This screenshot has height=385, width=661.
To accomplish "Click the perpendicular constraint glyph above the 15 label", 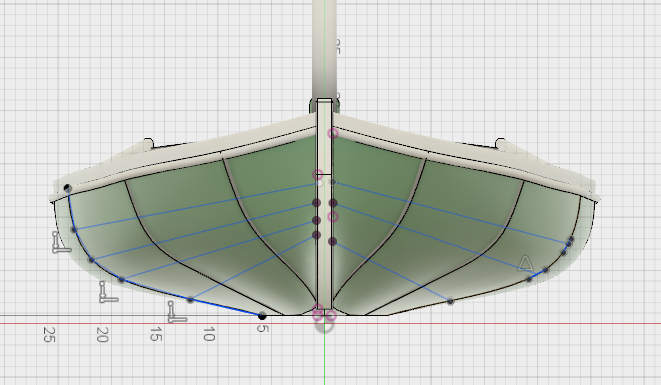I will (177, 312).
